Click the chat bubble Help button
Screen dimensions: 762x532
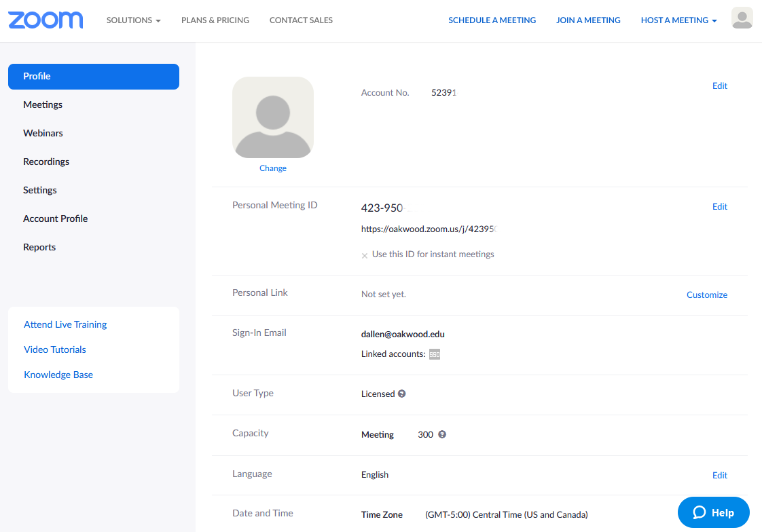[x=713, y=512]
